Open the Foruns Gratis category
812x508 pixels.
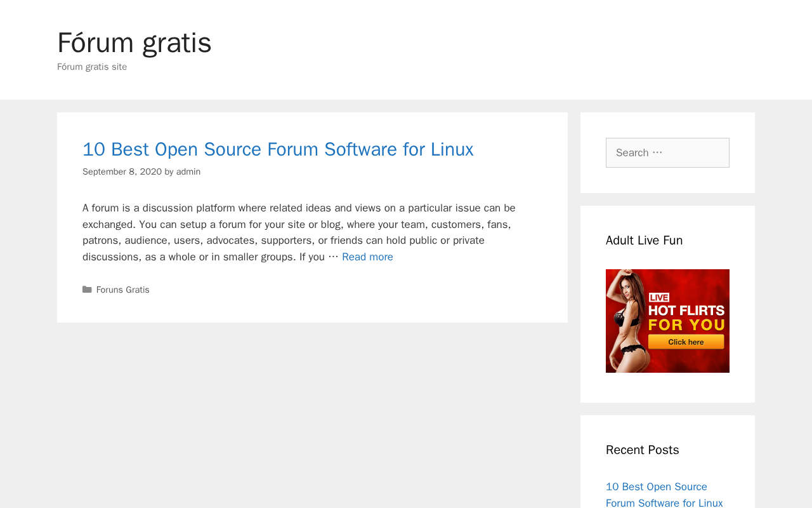point(123,290)
